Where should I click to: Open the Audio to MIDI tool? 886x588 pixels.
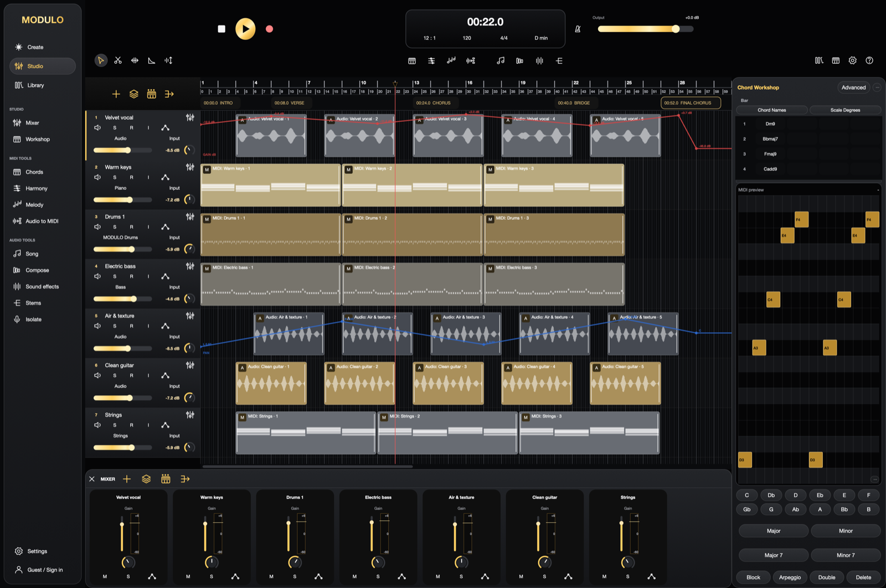pos(42,221)
